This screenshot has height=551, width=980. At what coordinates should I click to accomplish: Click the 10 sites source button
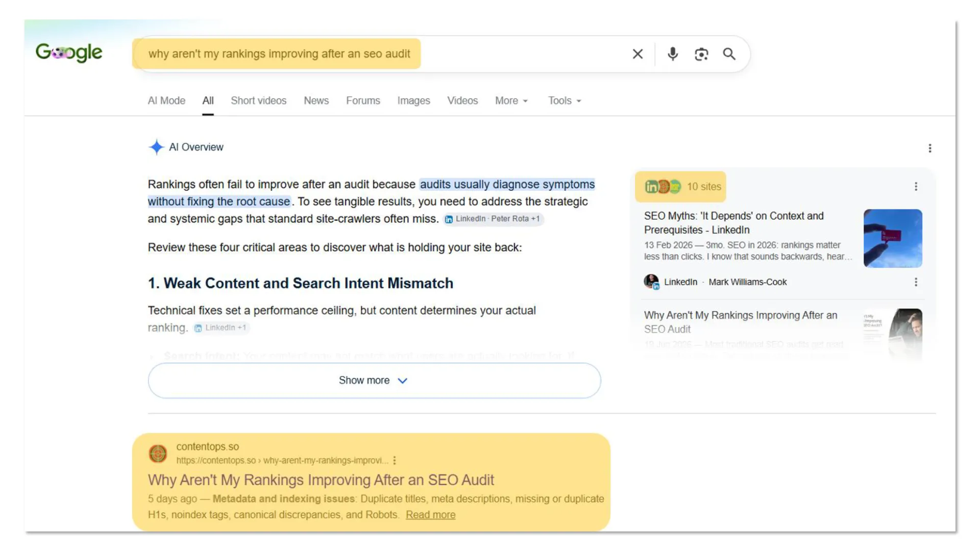pyautogui.click(x=681, y=187)
